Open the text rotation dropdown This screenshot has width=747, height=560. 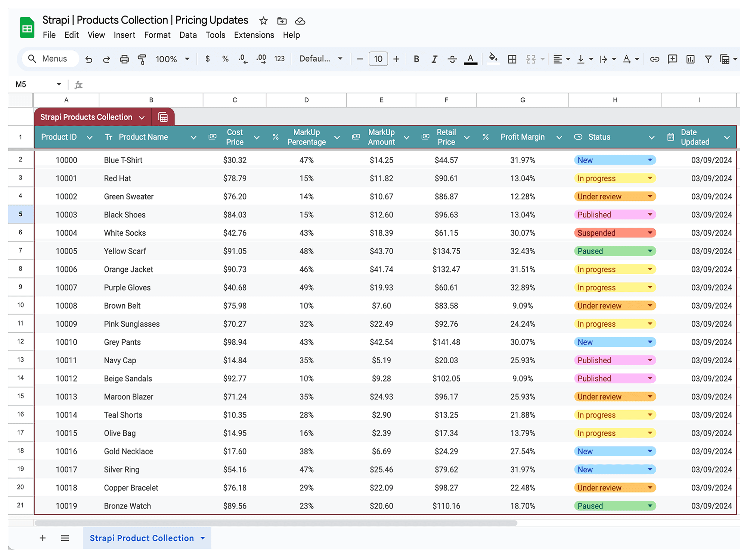(631, 59)
